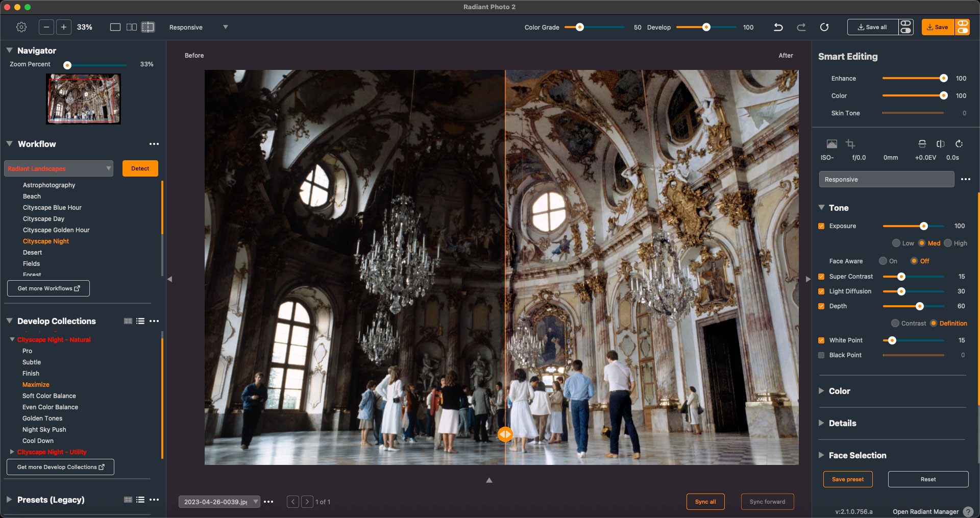Screen dimensions: 980x518
Task: Uncheck the Super Contrast checkbox
Action: click(x=821, y=277)
